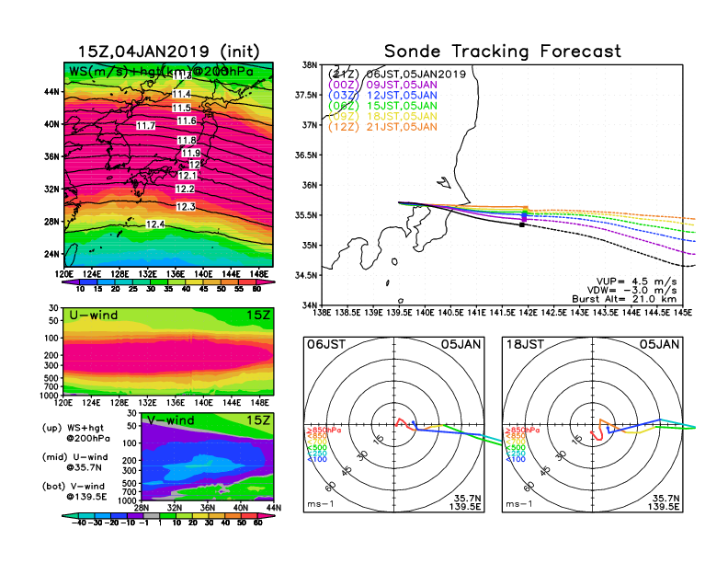Click the '44N' tick on upper-left map
The image size is (728, 563).
[51, 92]
